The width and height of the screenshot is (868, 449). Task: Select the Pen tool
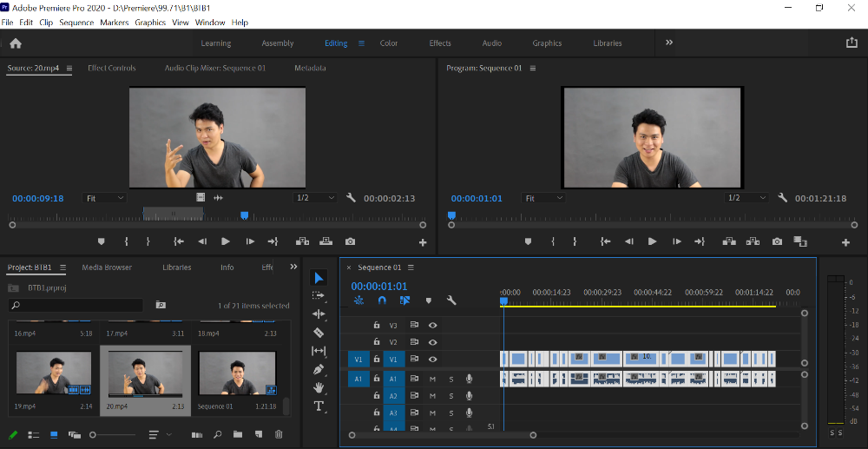tap(319, 369)
